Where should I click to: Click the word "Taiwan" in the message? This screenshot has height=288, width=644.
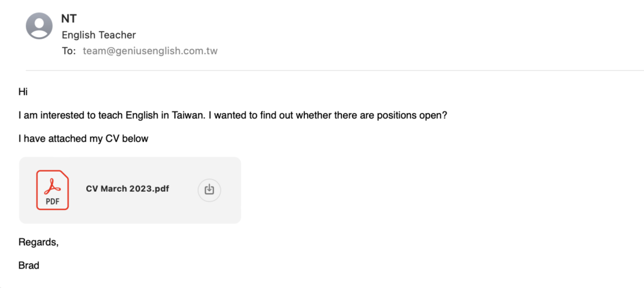(189, 116)
